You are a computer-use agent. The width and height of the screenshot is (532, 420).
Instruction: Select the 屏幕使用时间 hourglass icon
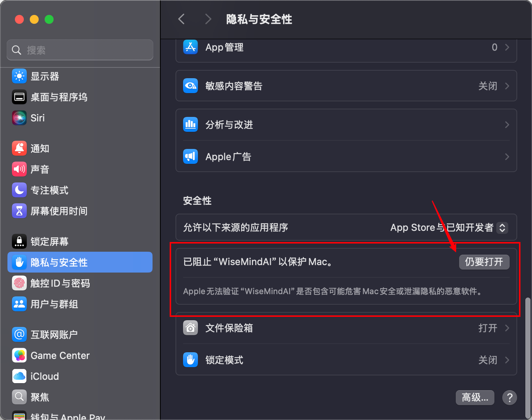(x=19, y=211)
